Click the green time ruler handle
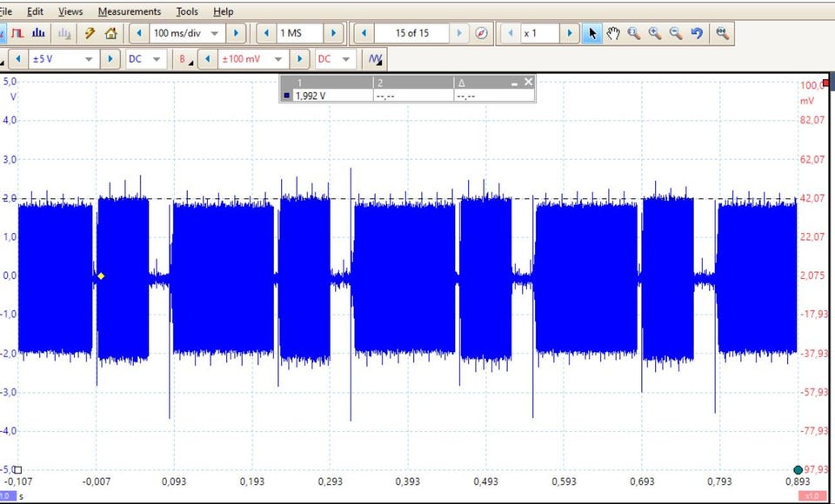The height and width of the screenshot is (504, 835). pyautogui.click(x=798, y=470)
